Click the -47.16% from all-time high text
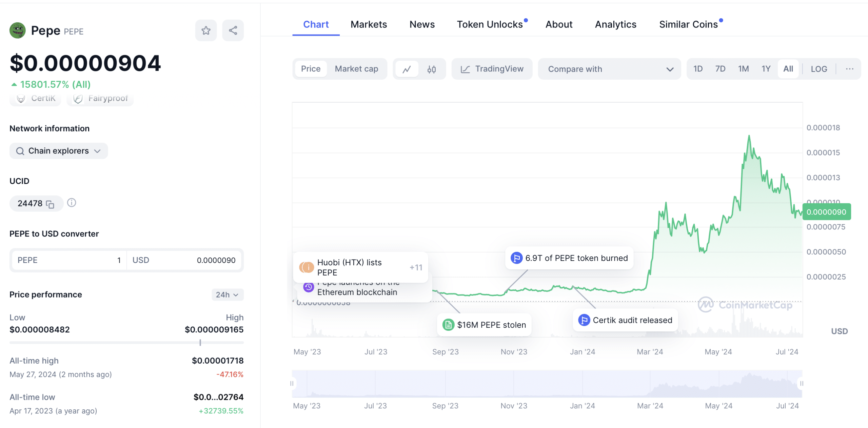The image size is (868, 428). point(230,374)
